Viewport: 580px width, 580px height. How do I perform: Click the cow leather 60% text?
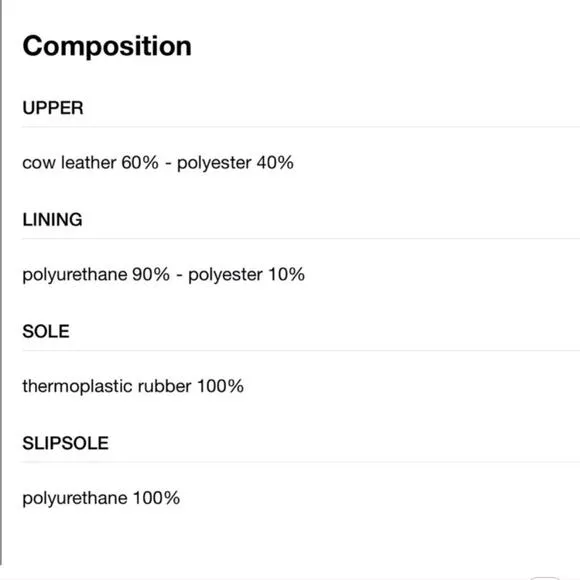(90, 163)
